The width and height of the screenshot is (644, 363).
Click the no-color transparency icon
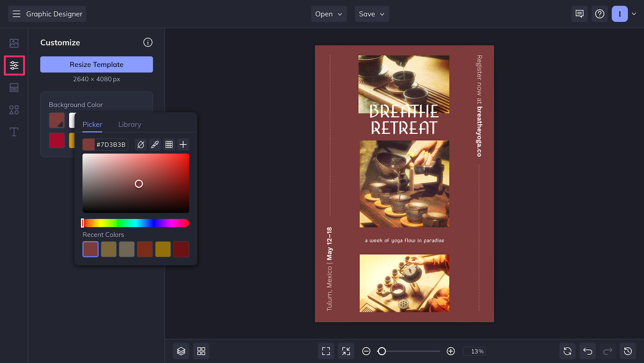pyautogui.click(x=141, y=144)
